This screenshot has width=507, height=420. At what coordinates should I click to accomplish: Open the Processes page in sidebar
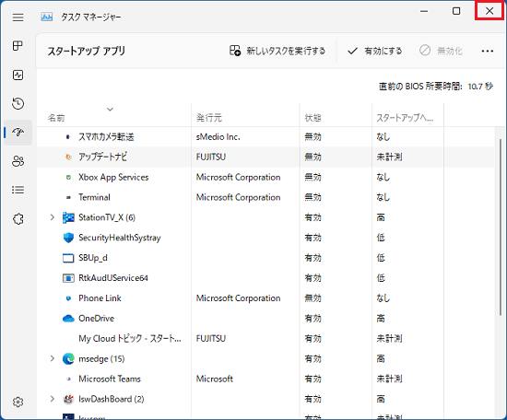tap(18, 46)
